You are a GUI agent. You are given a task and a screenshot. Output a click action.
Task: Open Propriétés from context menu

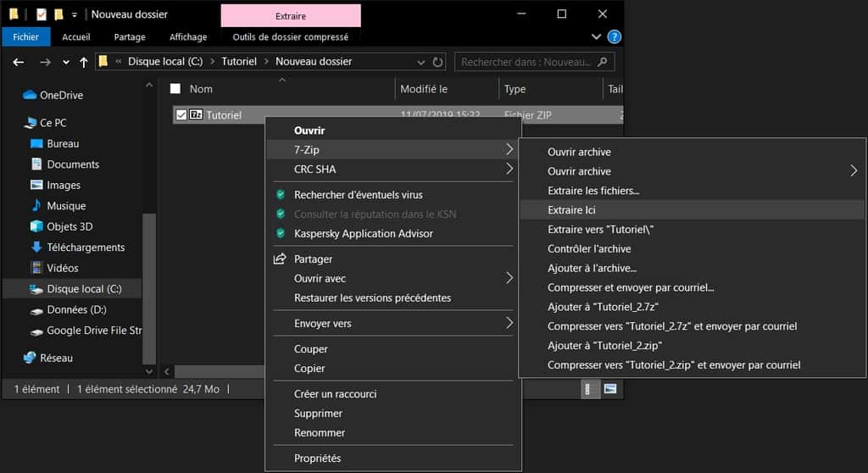[393, 458]
